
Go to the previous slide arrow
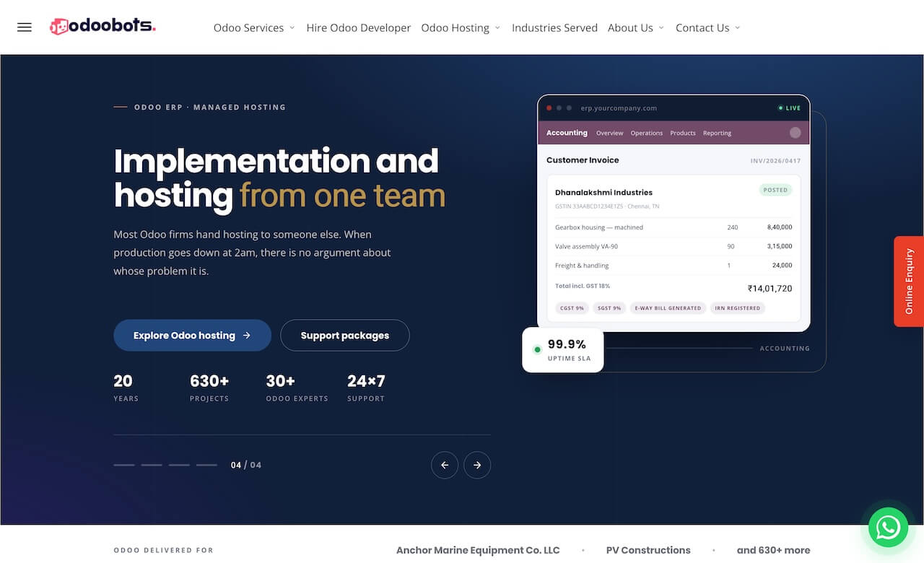(445, 465)
